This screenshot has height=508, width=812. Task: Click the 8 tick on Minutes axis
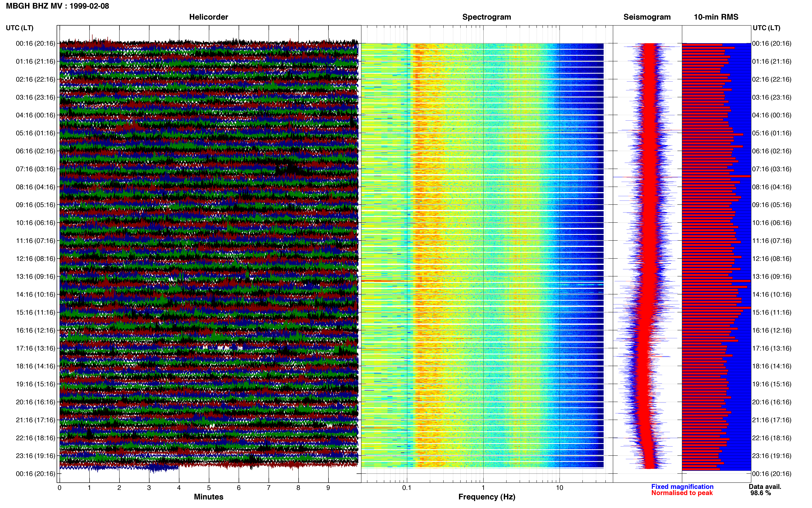click(x=298, y=488)
